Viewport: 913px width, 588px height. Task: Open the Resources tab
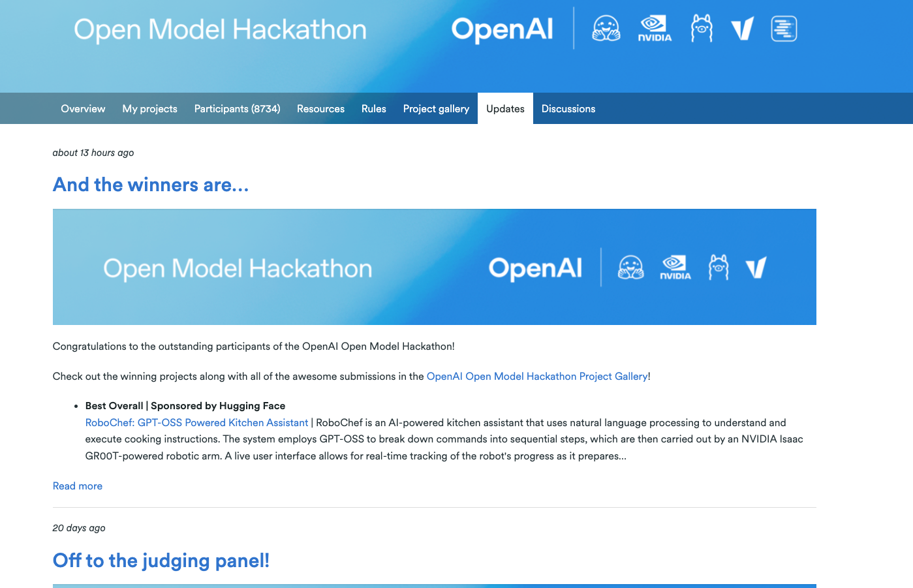tap(320, 109)
